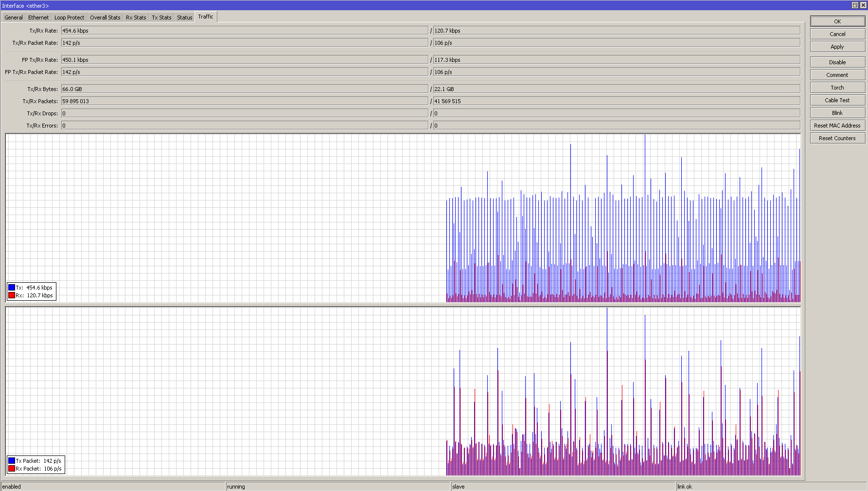This screenshot has width=868, height=491.
Task: Click Reset MAC Address
Action: [837, 126]
